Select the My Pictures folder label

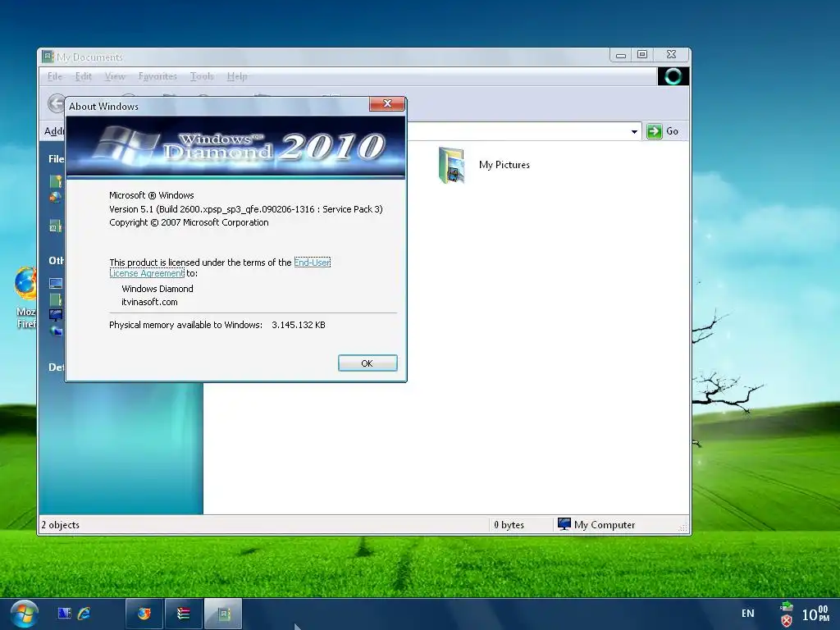point(504,165)
